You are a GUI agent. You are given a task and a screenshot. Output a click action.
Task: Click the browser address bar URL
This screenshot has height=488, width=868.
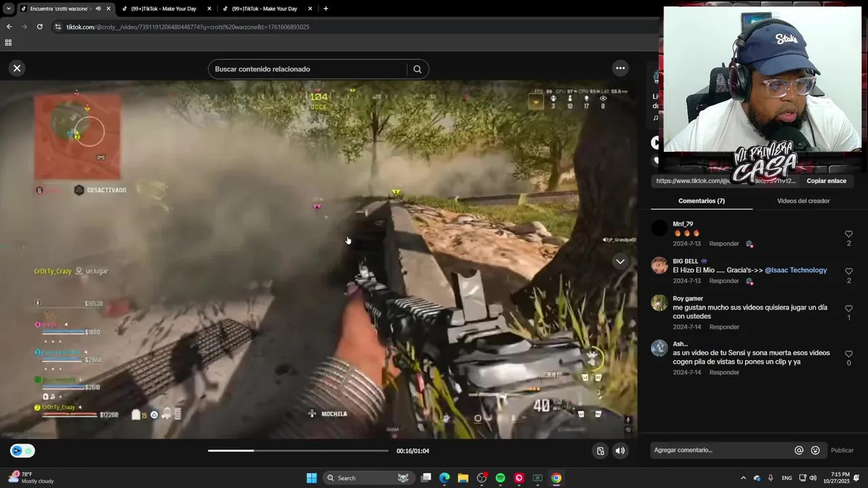pos(188,27)
